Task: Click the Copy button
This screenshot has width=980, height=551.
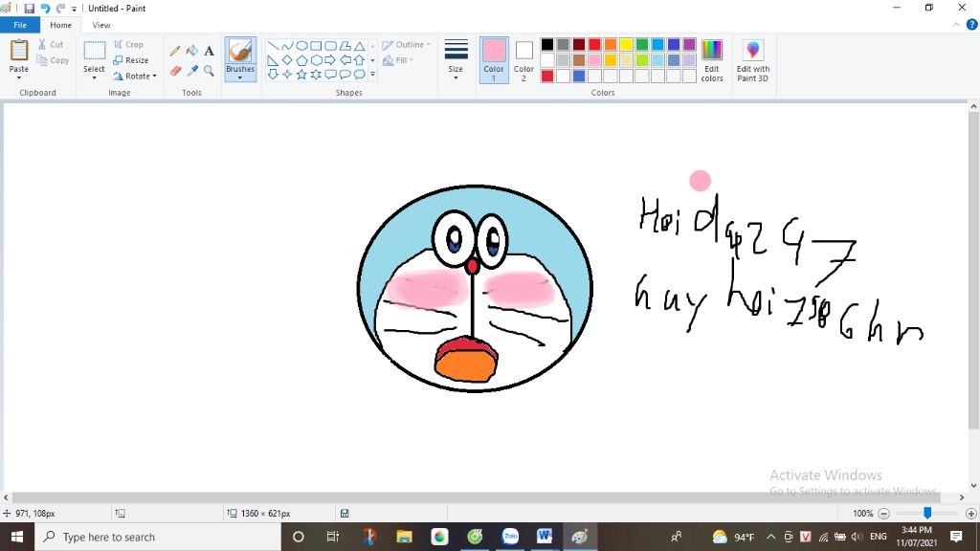Action: (x=53, y=60)
